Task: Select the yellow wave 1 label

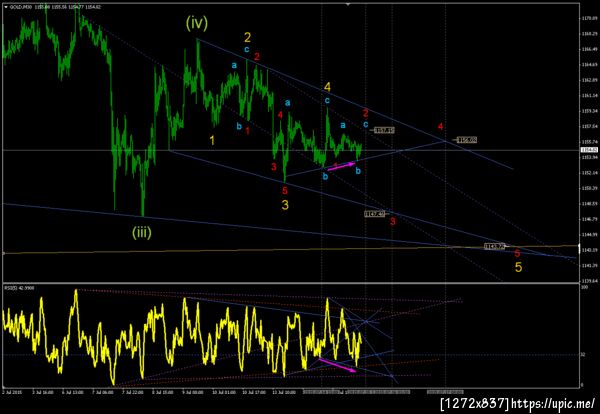Action: [212, 140]
